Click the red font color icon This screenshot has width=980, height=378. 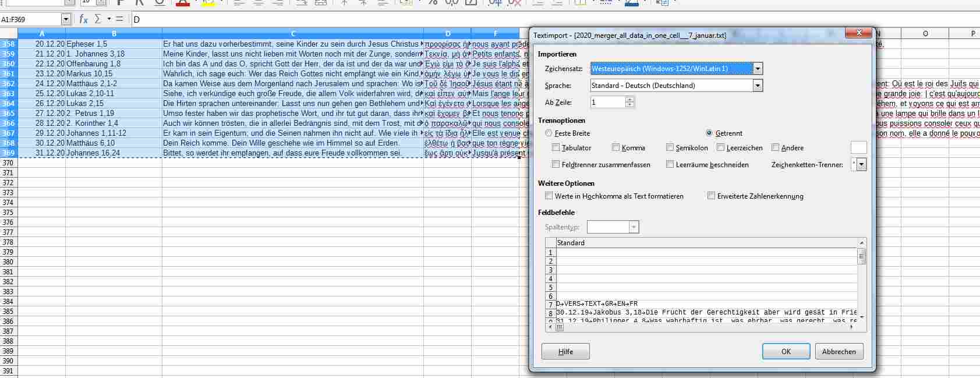(182, 2)
